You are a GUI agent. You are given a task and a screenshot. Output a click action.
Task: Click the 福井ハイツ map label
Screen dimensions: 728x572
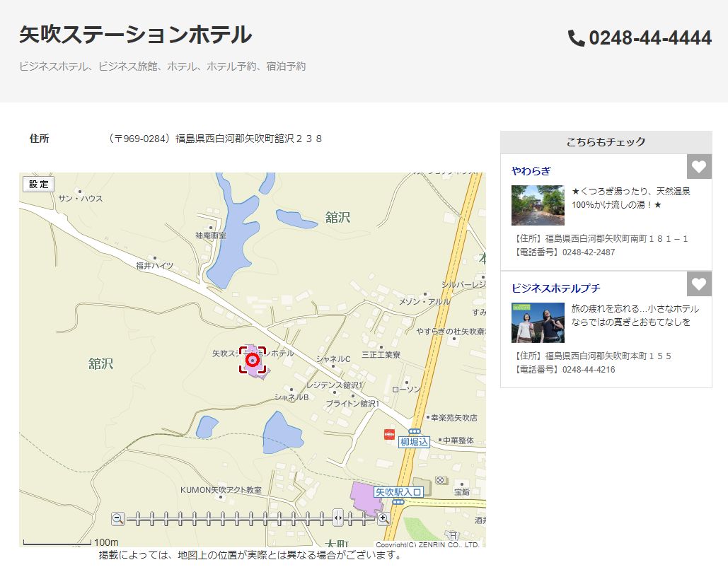pos(154,266)
